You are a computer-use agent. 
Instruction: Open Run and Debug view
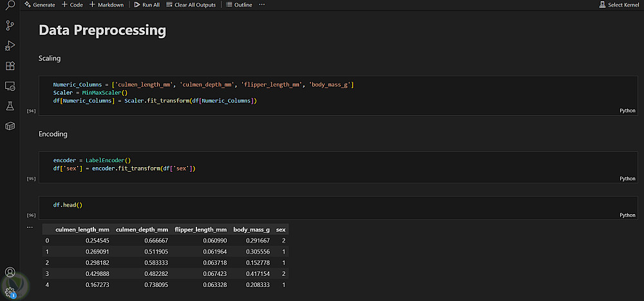[x=10, y=46]
